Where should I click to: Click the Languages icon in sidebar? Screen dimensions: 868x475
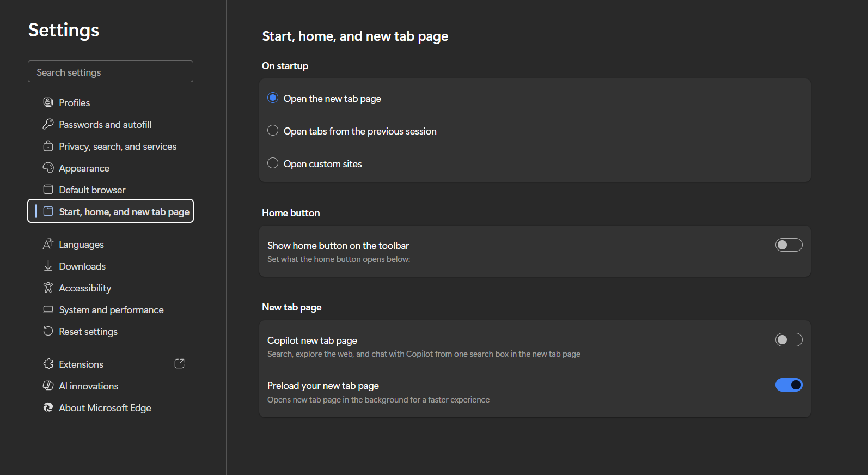pos(48,244)
